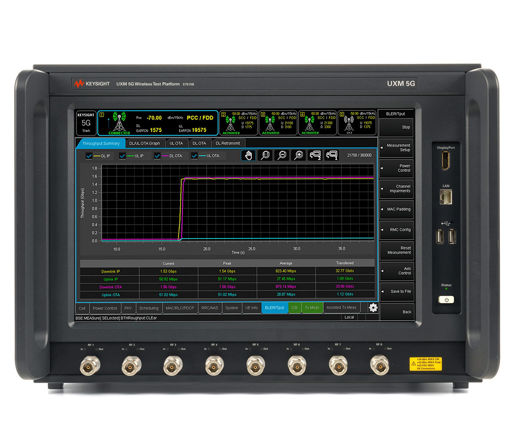Click the Save to File softkey
Viewport: 521px width, 445px height.
point(397,291)
